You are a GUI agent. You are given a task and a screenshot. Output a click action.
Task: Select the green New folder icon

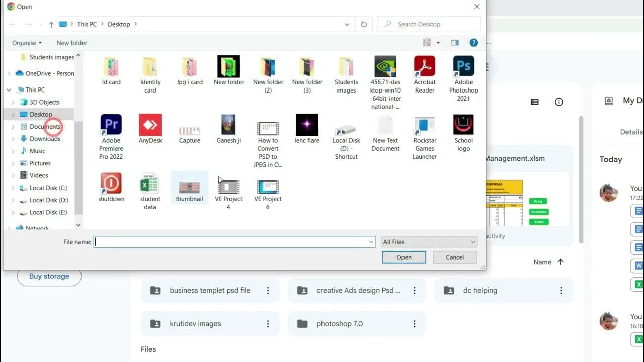coord(229,71)
